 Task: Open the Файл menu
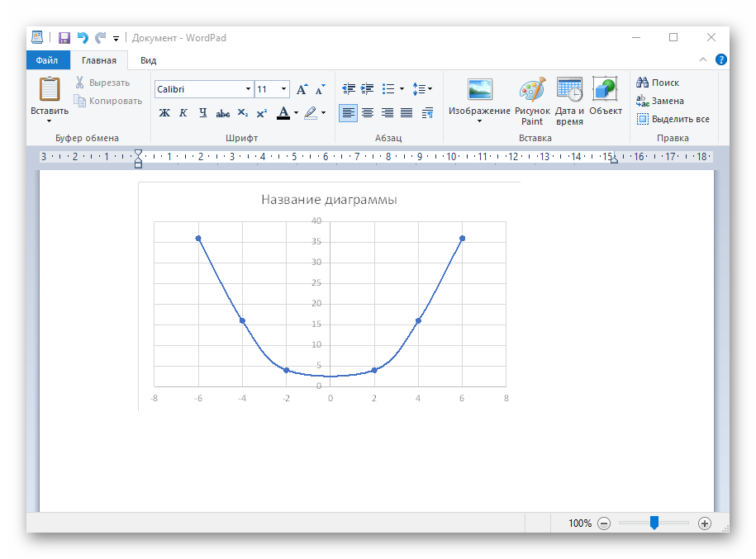tap(48, 60)
